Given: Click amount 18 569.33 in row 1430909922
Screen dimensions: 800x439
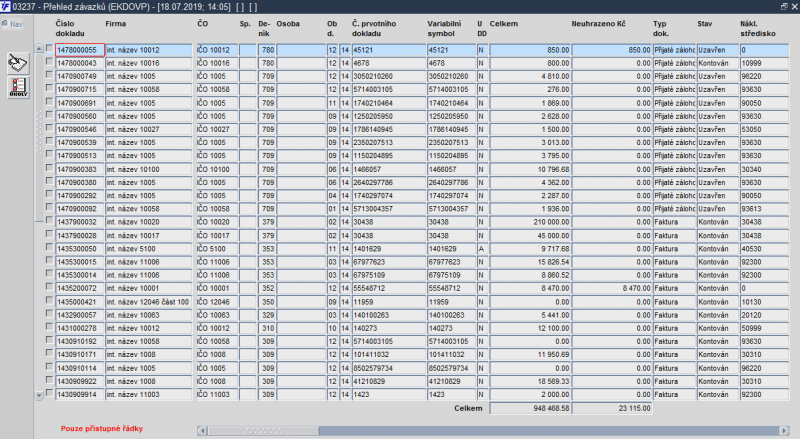Looking at the screenshot, I should (x=530, y=381).
